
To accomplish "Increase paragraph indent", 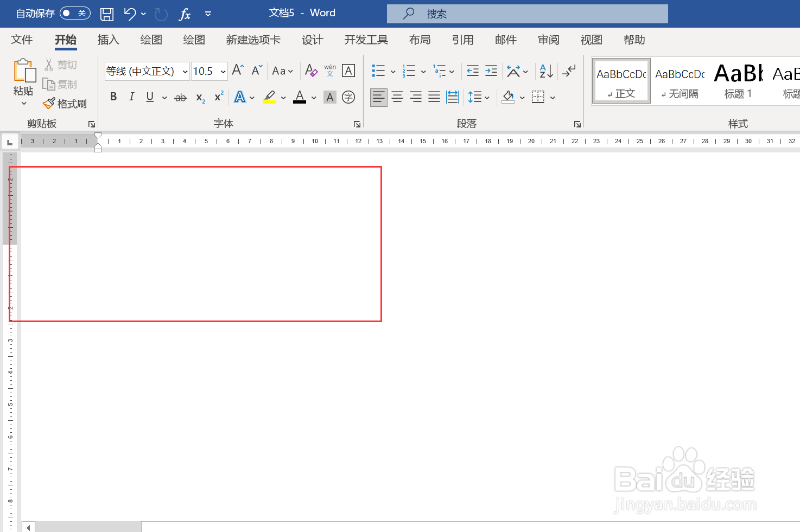I will click(x=491, y=70).
